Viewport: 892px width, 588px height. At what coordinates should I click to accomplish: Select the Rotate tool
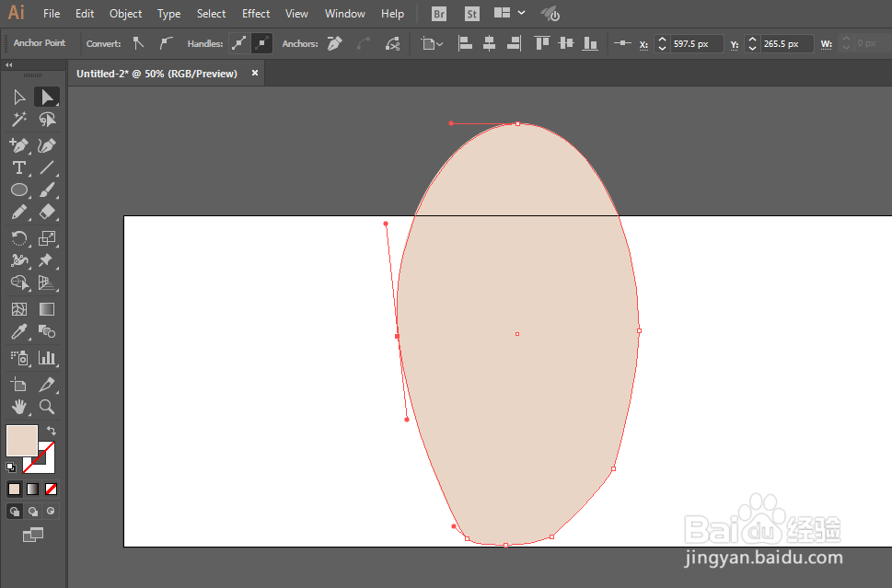click(x=19, y=237)
